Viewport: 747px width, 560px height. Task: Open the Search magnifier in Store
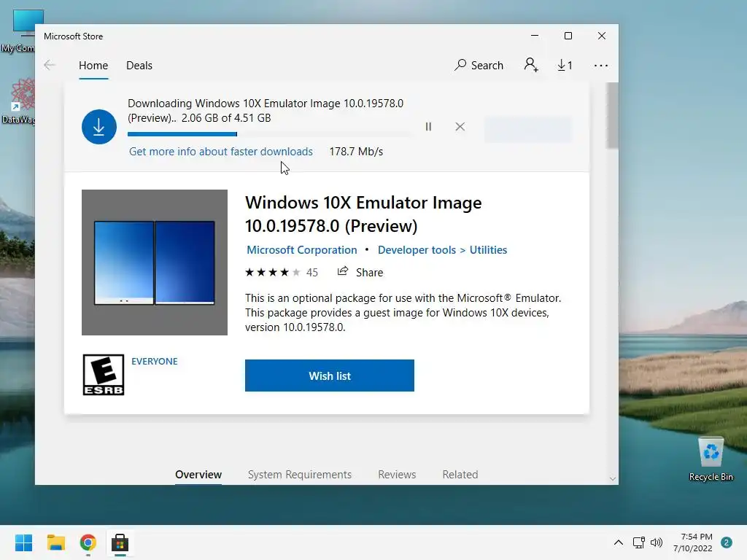pyautogui.click(x=479, y=65)
